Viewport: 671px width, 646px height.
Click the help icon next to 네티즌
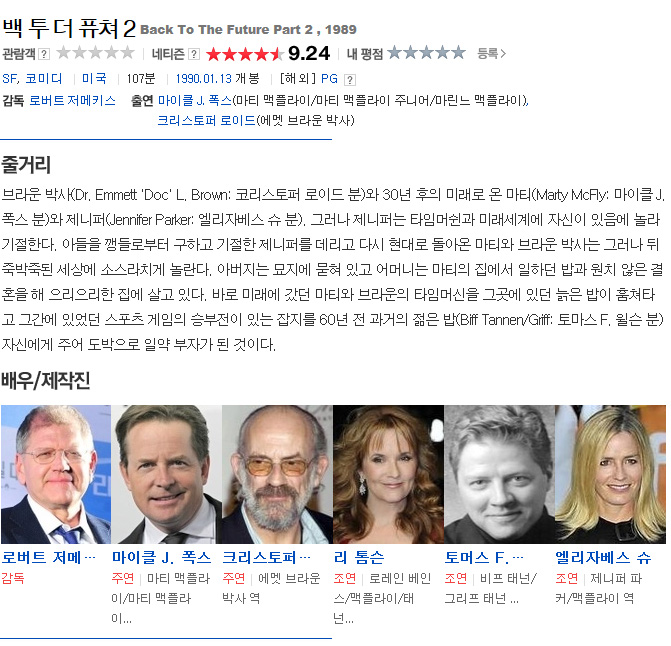coord(194,54)
